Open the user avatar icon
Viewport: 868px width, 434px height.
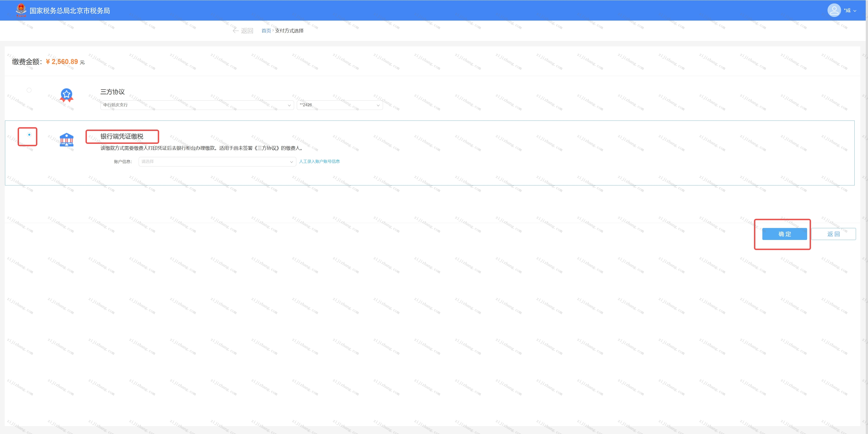pos(834,10)
